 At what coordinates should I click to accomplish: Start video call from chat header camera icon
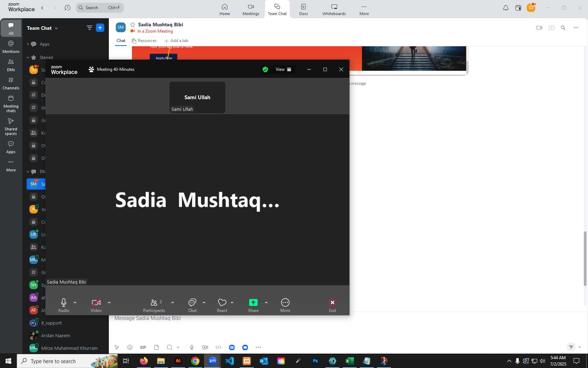tap(539, 28)
